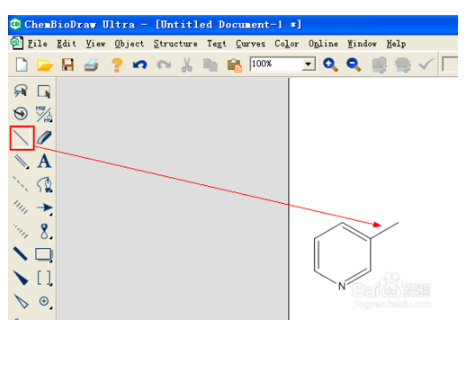Open the Curves menu
Screen dimensions: 464x368
[251, 44]
